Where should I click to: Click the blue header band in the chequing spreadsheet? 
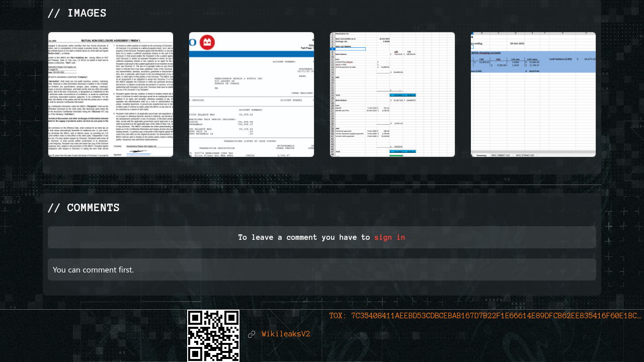533,59
